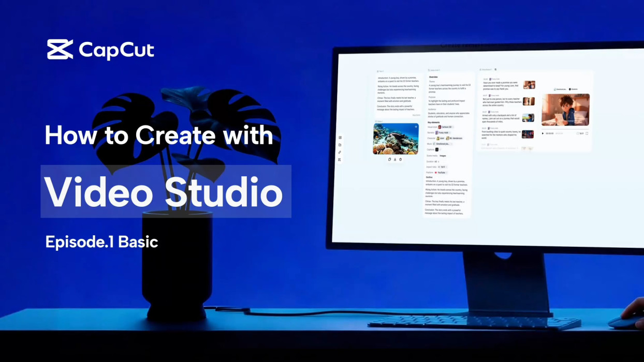Click the link icon in the monitor's vertical toolbar
The width and height of the screenshot is (644, 362).
[340, 153]
